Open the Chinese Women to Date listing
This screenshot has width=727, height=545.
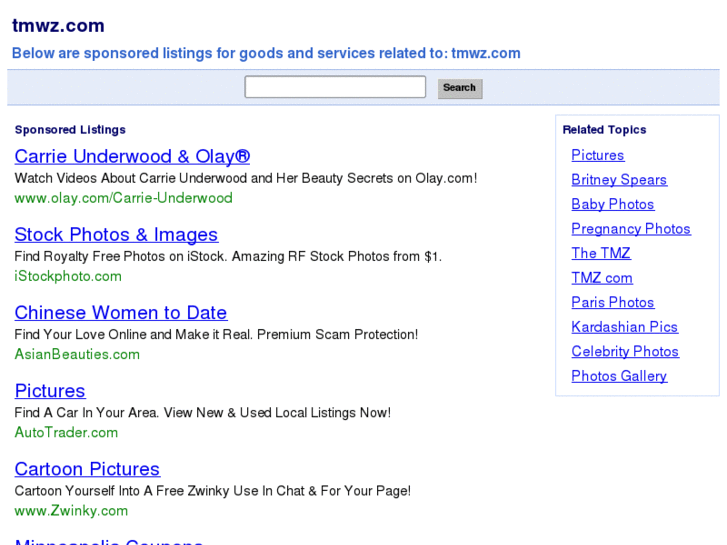120,313
